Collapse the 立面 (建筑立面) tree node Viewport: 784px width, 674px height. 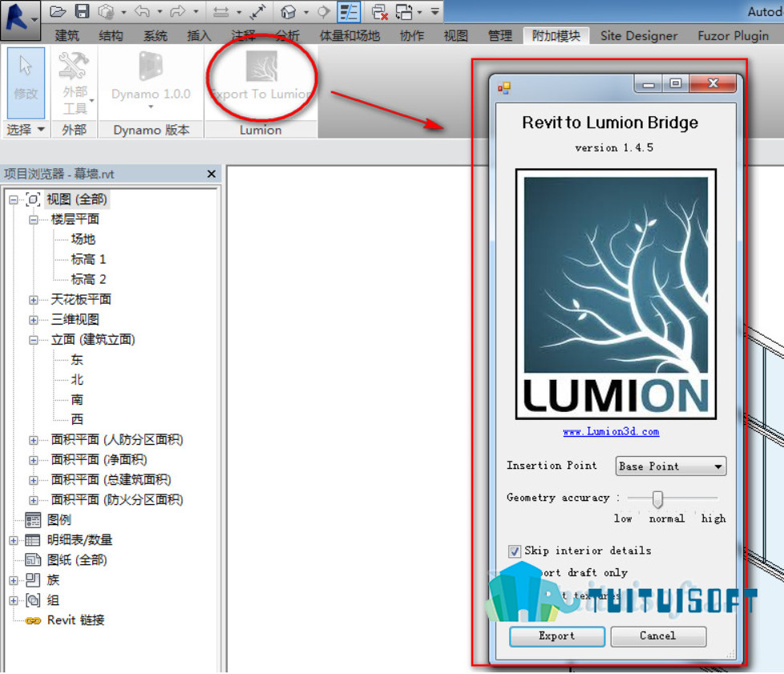point(34,340)
